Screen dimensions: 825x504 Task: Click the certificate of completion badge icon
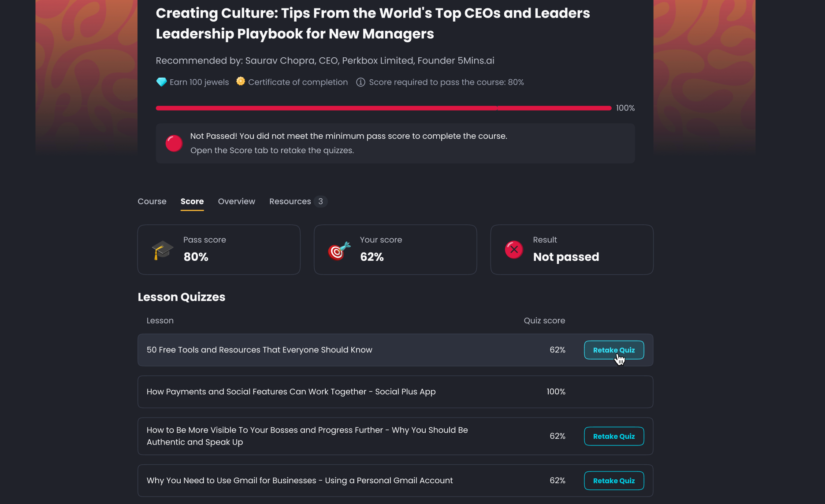(x=240, y=82)
